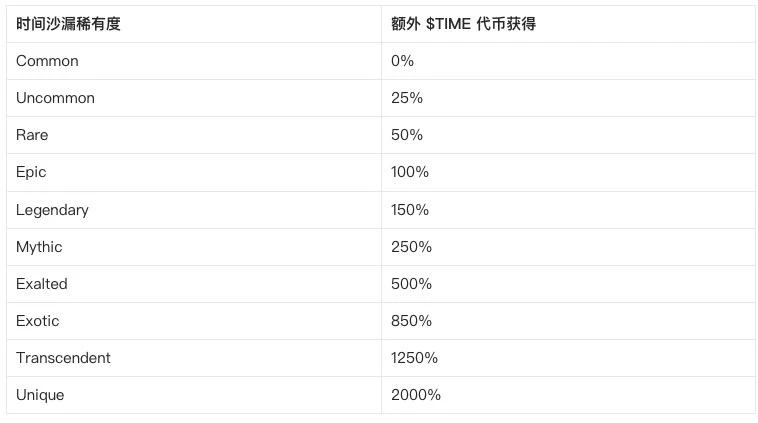Select the 250% bonus cell
The image size is (758, 423).
click(x=411, y=247)
